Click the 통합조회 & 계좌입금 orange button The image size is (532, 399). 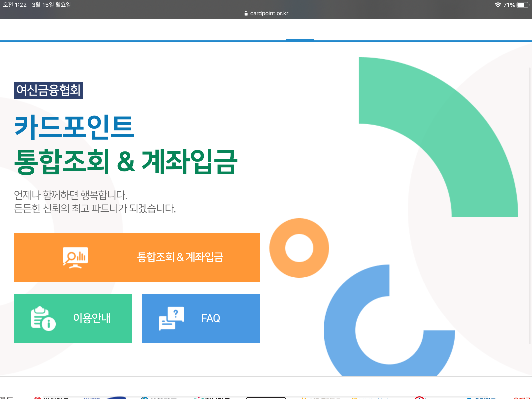point(180,257)
